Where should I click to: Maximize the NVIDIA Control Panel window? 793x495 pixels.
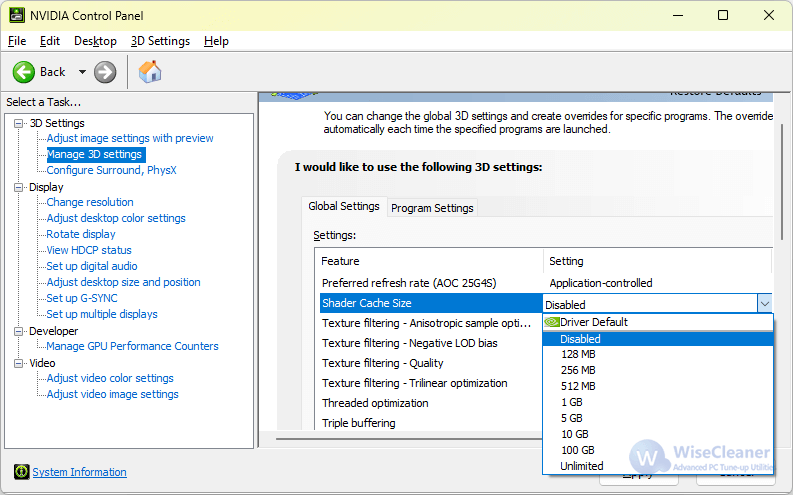pyautogui.click(x=723, y=15)
